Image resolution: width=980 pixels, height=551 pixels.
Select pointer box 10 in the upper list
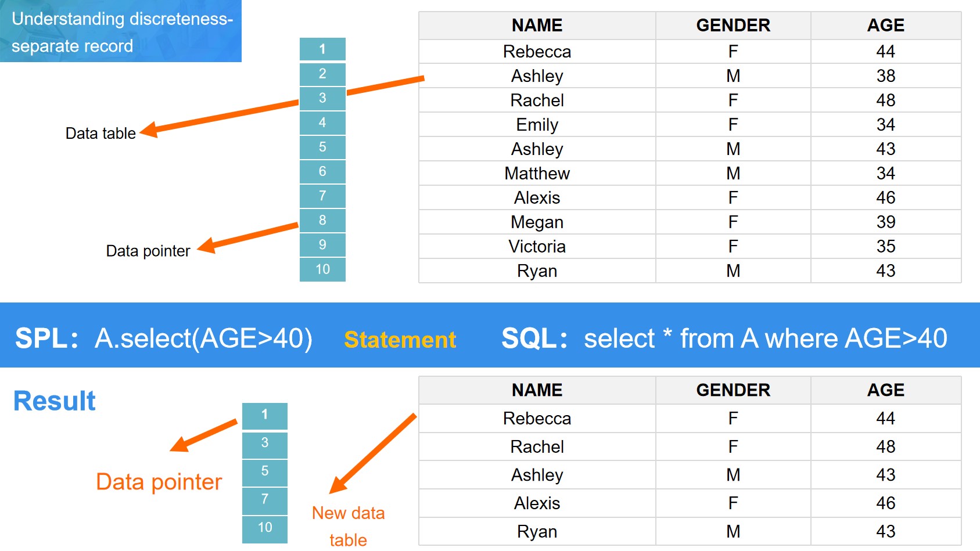(x=322, y=269)
